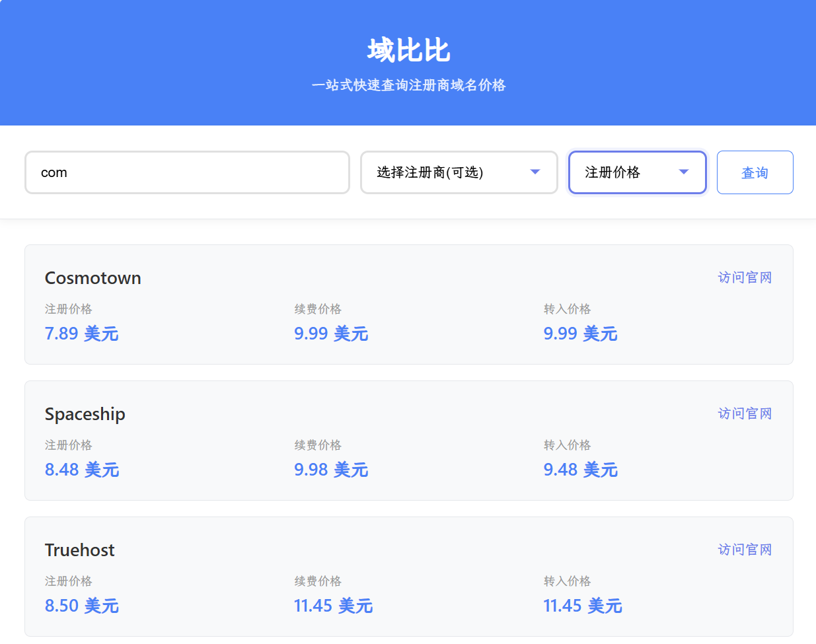This screenshot has height=644, width=816.
Task: Click Truehost's registration price 8.50 美元
Action: point(82,606)
